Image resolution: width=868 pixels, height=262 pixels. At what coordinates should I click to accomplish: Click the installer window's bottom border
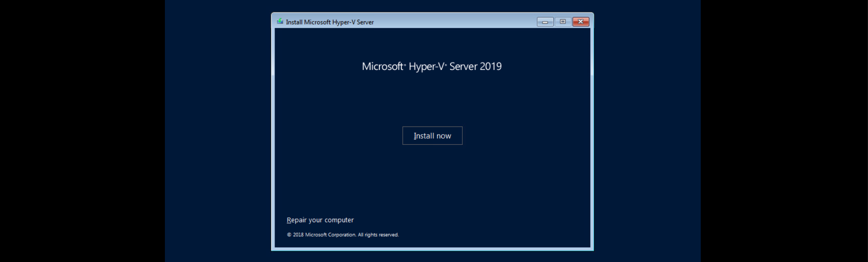(x=432, y=249)
